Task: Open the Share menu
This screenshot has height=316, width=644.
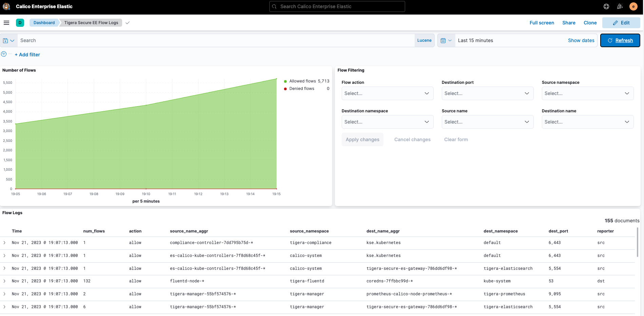Action: [569, 23]
